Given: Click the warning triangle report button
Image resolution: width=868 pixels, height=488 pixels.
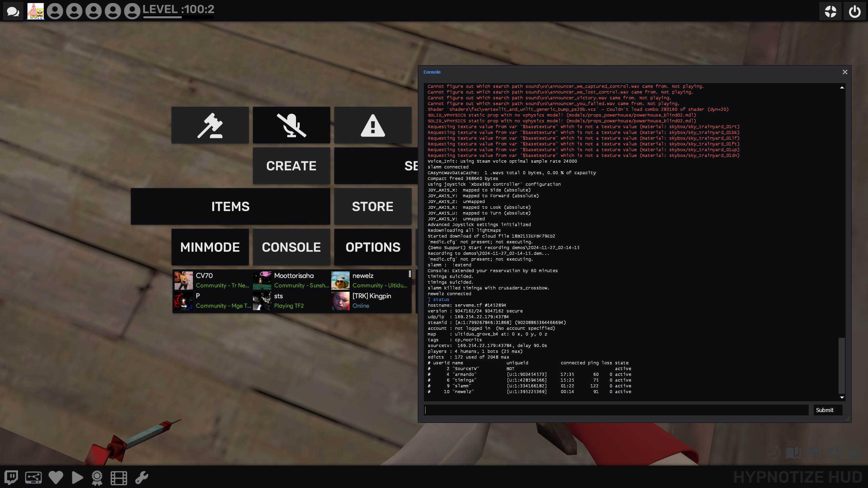Looking at the screenshot, I should [373, 125].
